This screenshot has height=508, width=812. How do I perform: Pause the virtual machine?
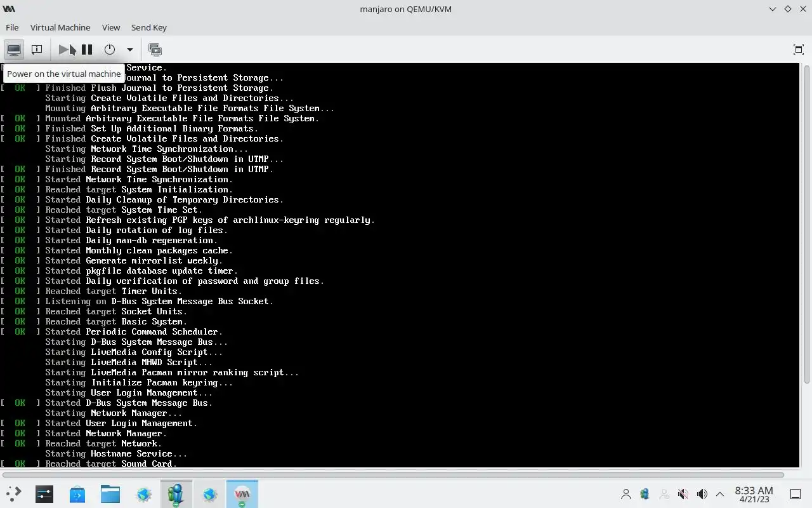[x=87, y=50]
